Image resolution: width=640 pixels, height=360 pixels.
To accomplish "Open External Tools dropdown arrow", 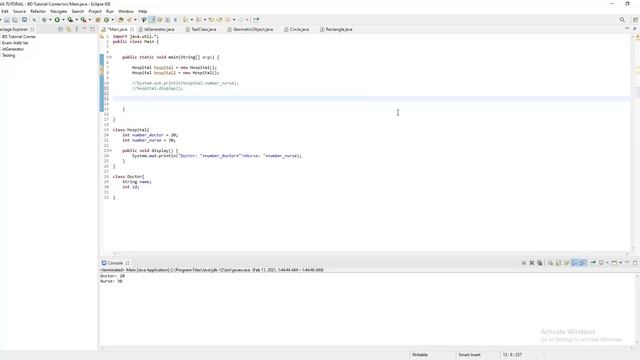I will 90,20.
